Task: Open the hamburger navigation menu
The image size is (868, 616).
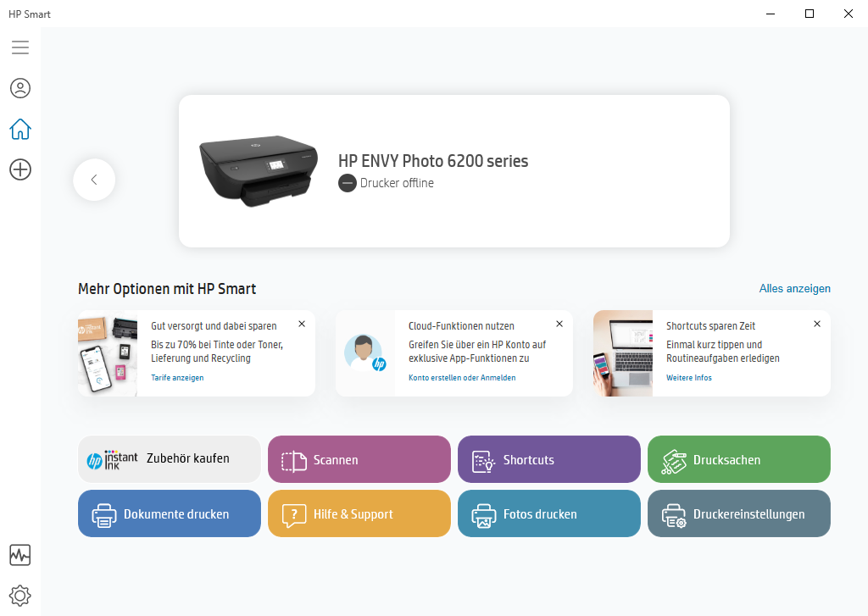Action: pyautogui.click(x=20, y=47)
